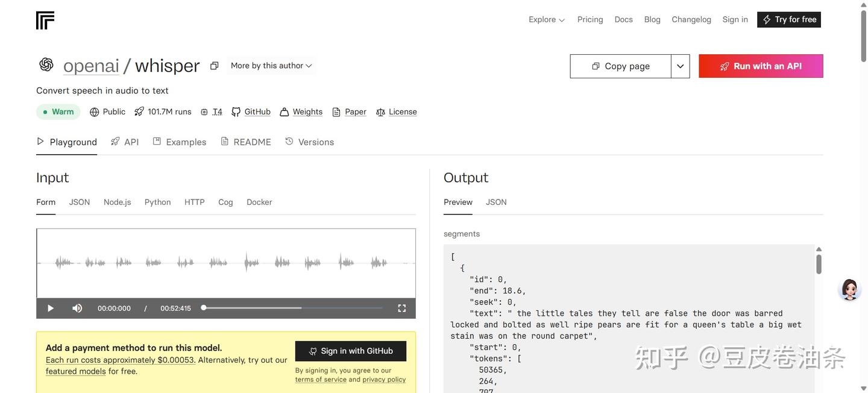Expand Copy page options arrow
Viewport: 868px width, 393px height.
(681, 66)
